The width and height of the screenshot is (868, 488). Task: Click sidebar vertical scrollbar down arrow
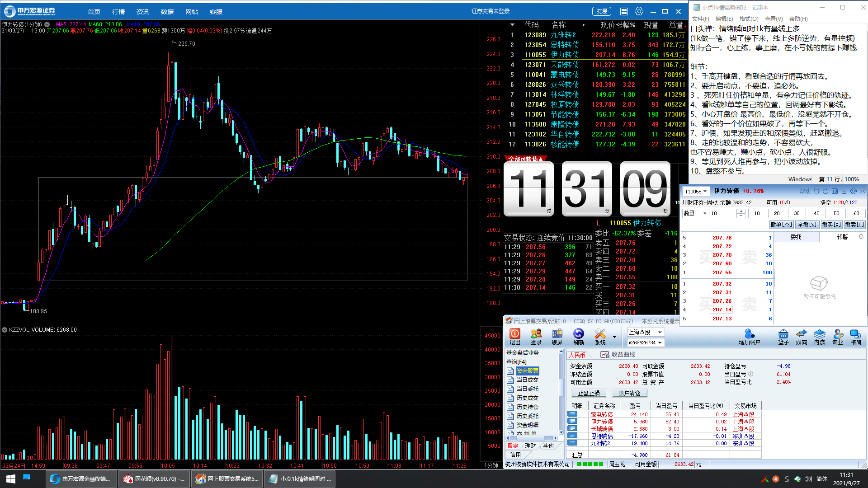561,432
